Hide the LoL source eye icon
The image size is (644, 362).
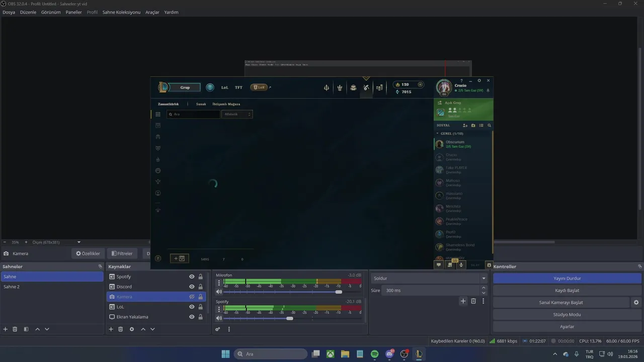(x=192, y=307)
